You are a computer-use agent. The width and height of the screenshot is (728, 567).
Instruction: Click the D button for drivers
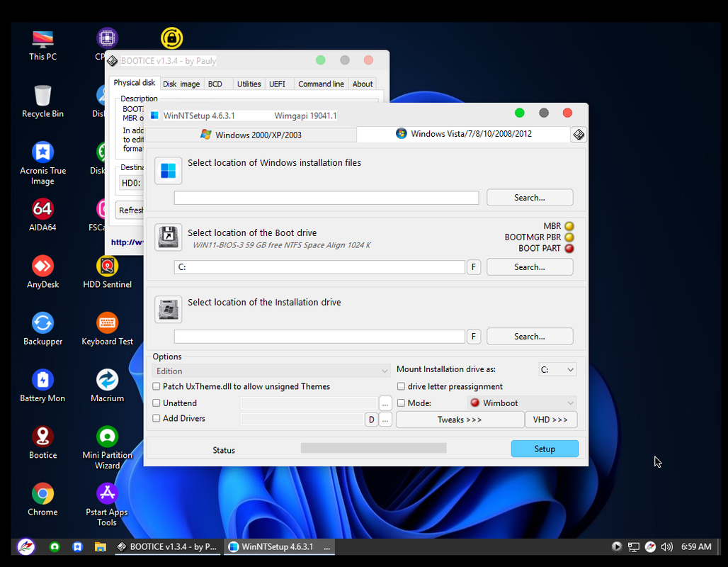[371, 420]
